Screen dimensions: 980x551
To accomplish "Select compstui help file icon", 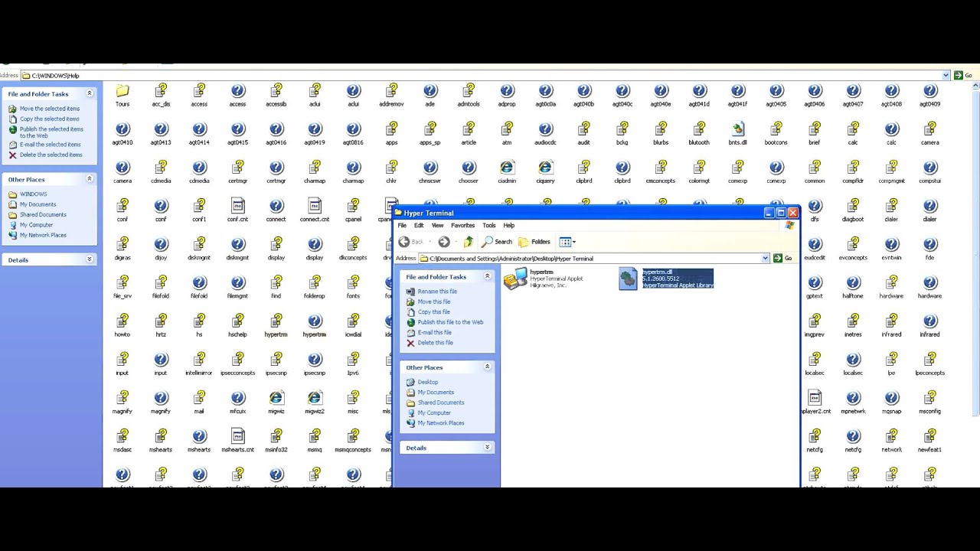I will 929,168.
